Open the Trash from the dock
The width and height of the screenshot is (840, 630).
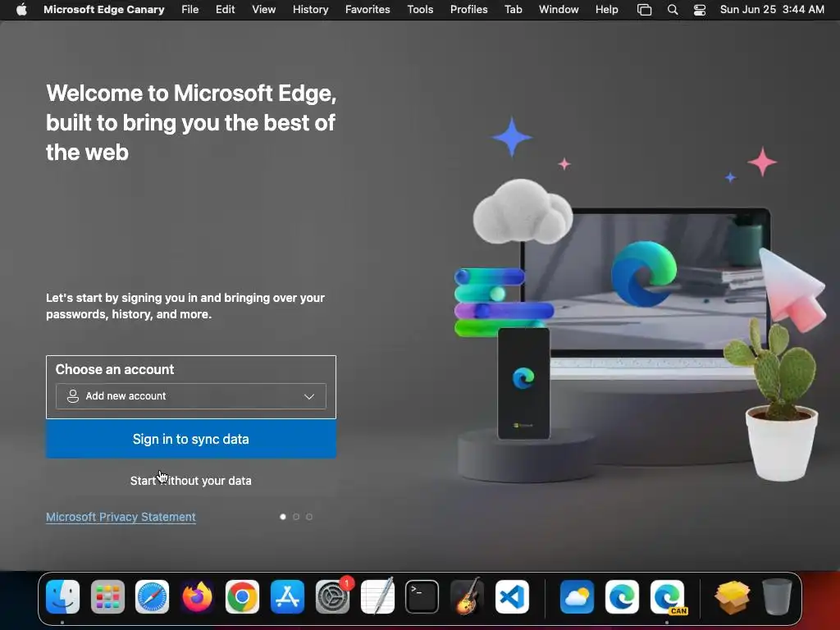click(777, 597)
